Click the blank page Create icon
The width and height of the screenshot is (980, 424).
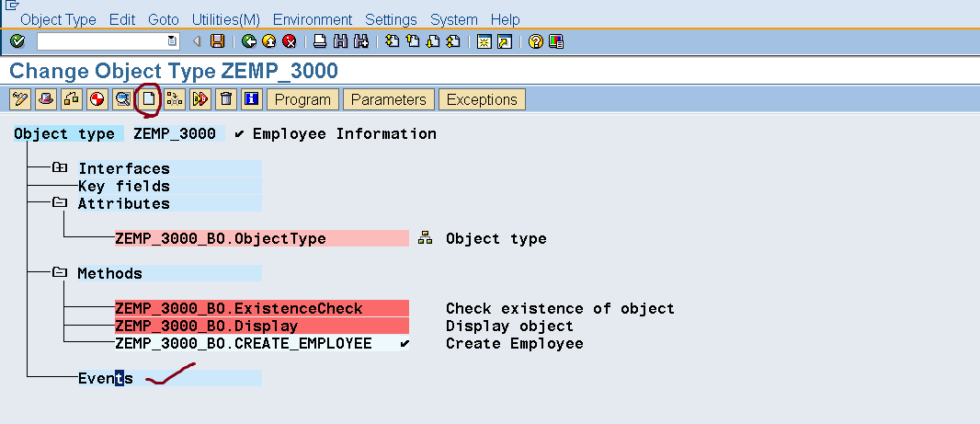(x=149, y=99)
